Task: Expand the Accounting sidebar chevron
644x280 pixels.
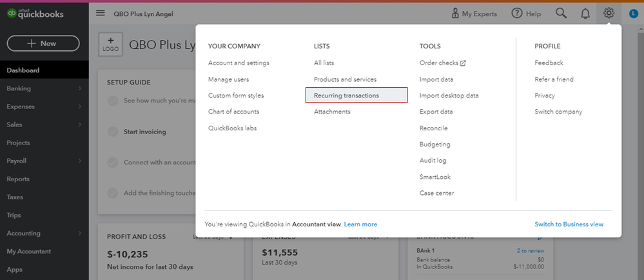Action: (80, 233)
